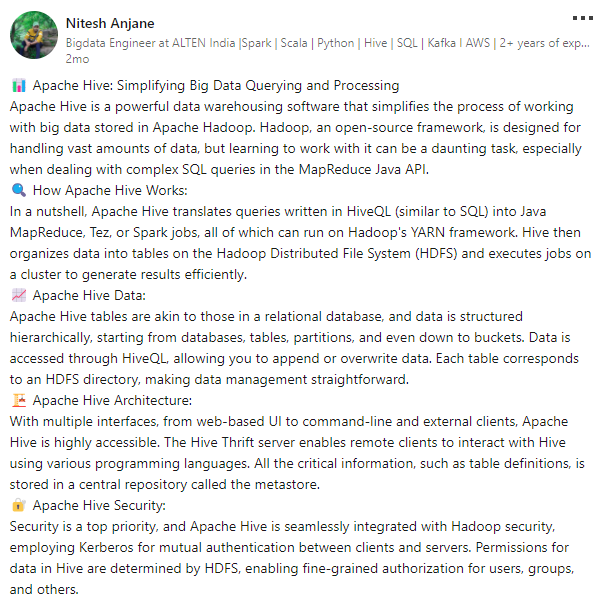Image resolution: width=602 pixels, height=610 pixels.
Task: Click the 'Apache Hive Security:' heading
Action: point(101,505)
